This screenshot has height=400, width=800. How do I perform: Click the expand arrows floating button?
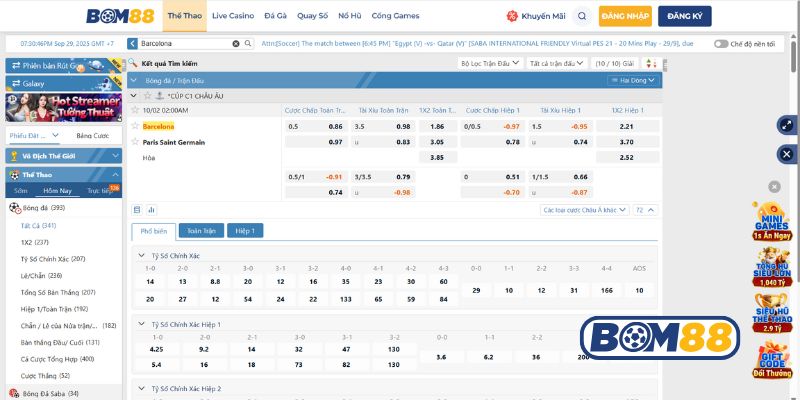click(785, 126)
